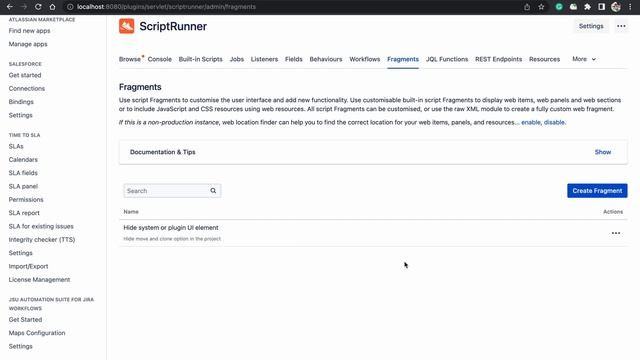Open Integrity checker (TTS)

click(x=42, y=240)
